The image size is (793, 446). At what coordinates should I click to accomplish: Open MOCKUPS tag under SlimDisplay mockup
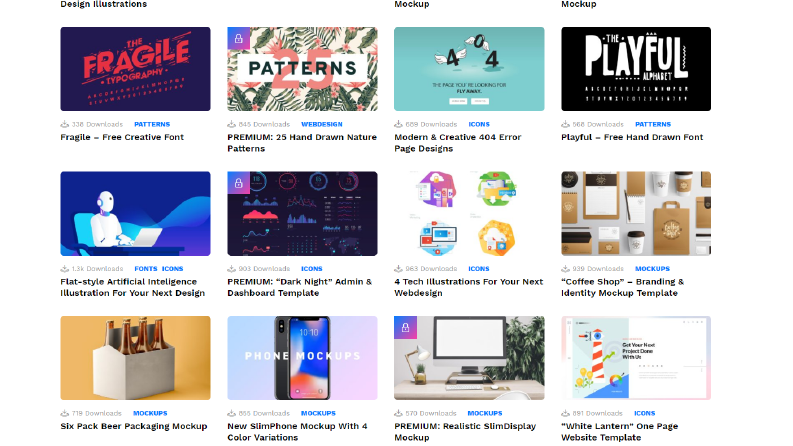484,414
